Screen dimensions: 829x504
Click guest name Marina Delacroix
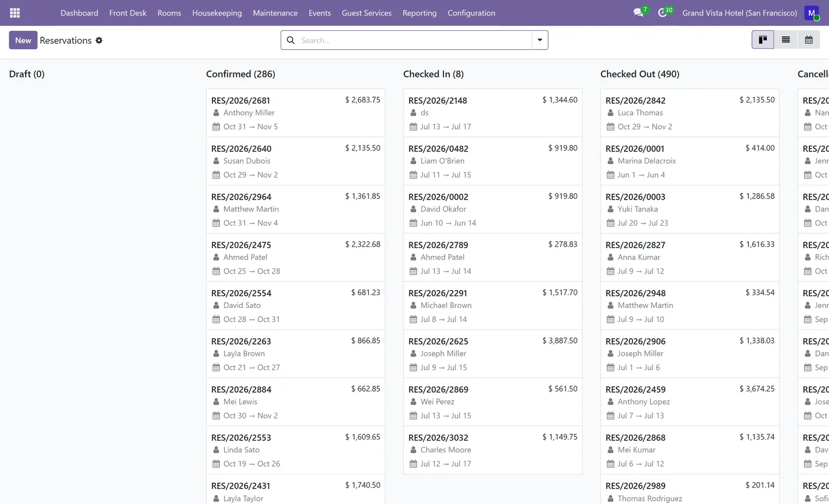[x=647, y=161]
